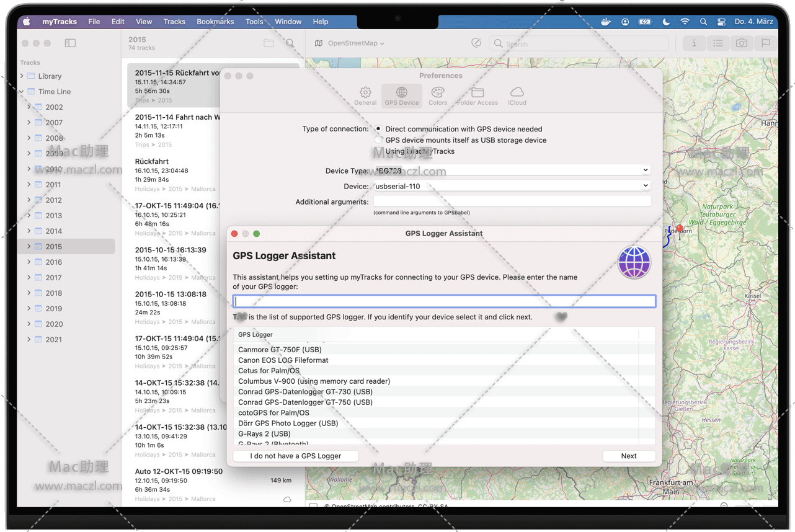This screenshot has height=532, width=795.
Task: Open the Folder Access preferences pane
Action: (477, 95)
